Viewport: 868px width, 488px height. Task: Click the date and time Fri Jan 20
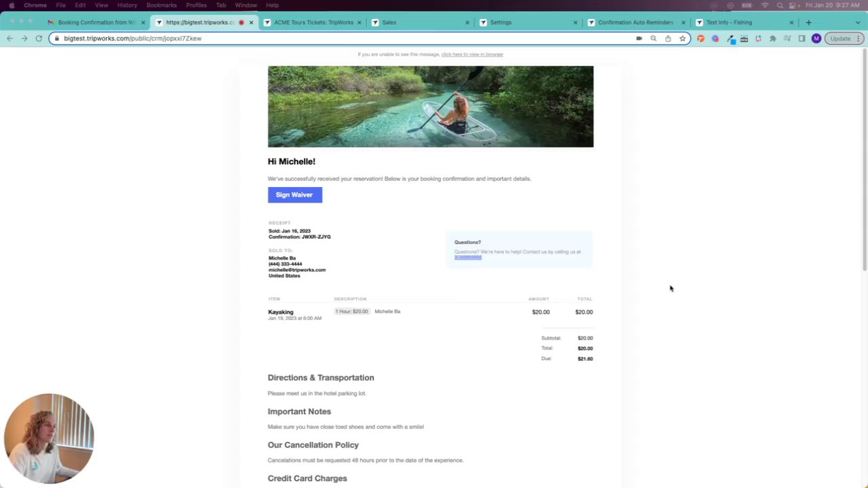(833, 5)
